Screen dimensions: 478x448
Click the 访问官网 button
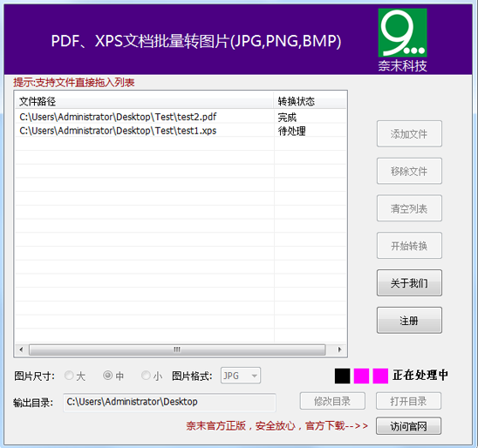[408, 425]
